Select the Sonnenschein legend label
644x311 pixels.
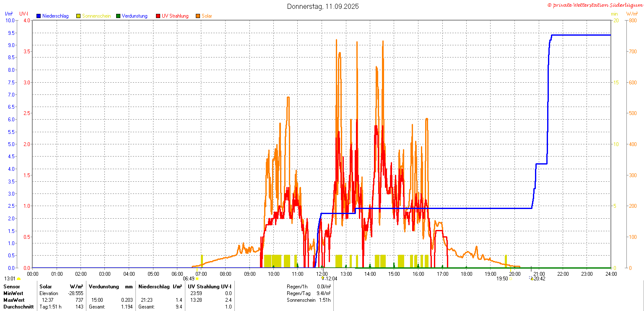tap(96, 16)
